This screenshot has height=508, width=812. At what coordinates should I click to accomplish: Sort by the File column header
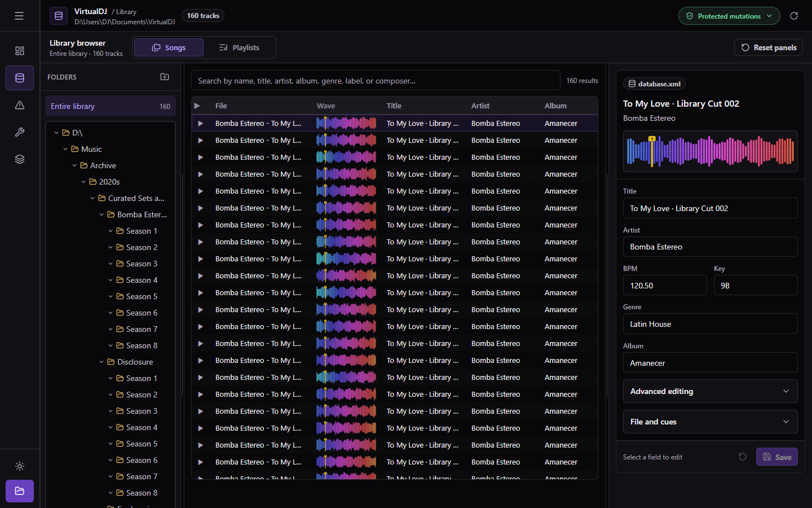tap(221, 106)
